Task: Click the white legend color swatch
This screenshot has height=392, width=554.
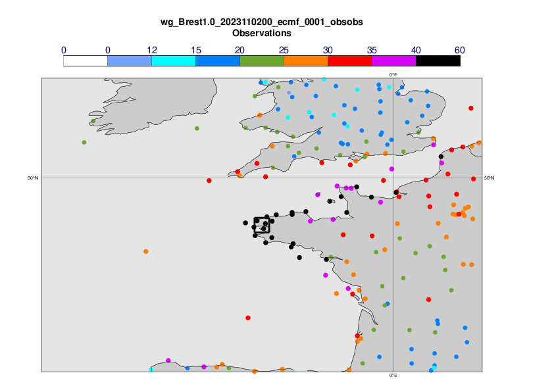Action: pos(86,61)
